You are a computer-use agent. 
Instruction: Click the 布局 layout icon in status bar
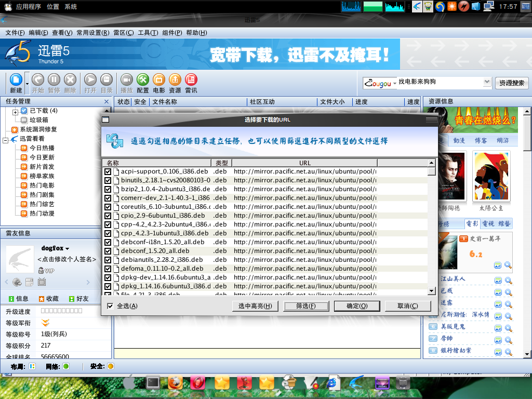(32, 366)
